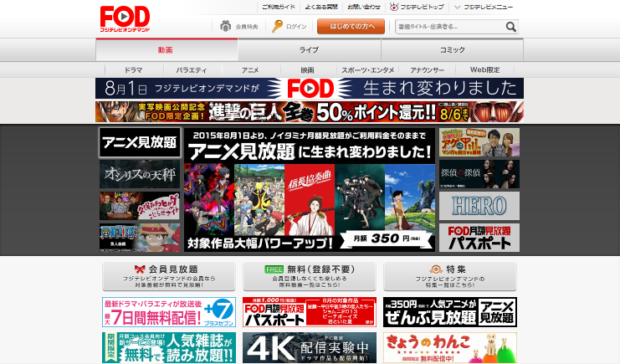Select the アゲアゲ manga show thumbnail
620x364 pixels.
pyautogui.click(x=479, y=142)
